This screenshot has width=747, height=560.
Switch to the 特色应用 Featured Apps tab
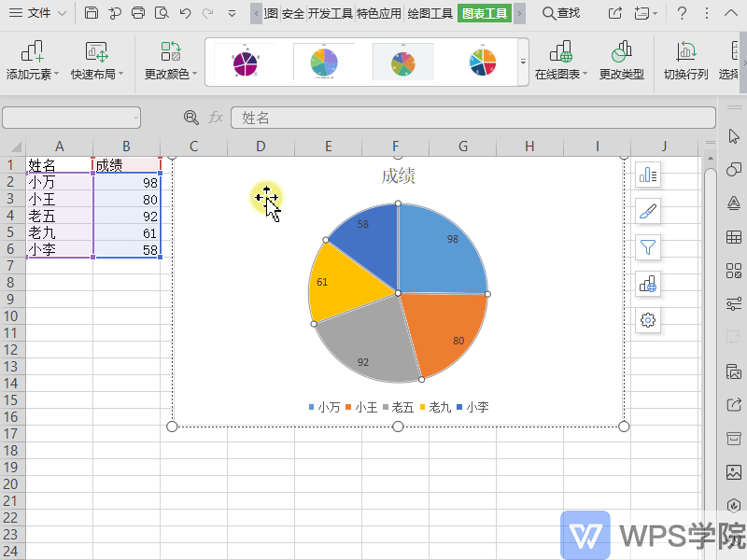(x=379, y=13)
